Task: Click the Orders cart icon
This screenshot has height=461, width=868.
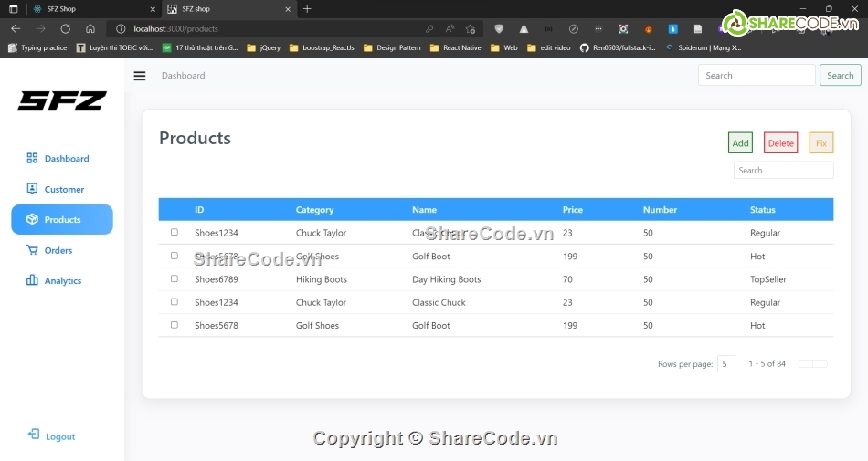Action: tap(32, 250)
